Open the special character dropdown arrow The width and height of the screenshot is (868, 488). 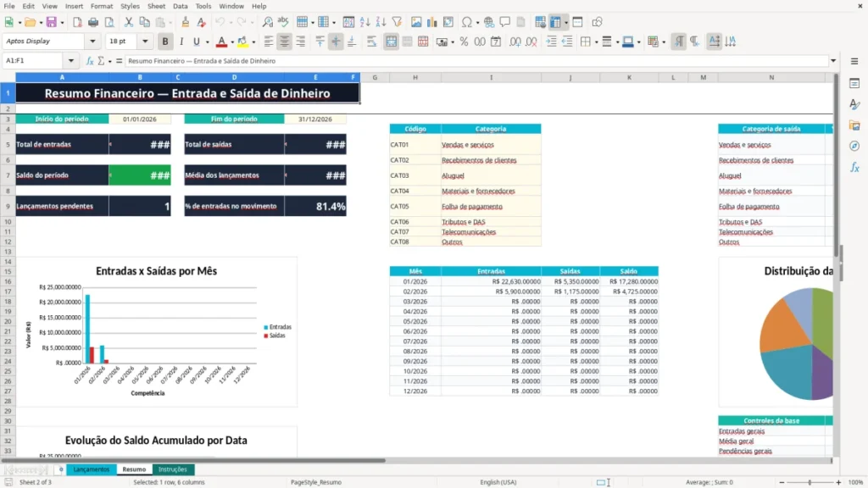tap(477, 23)
